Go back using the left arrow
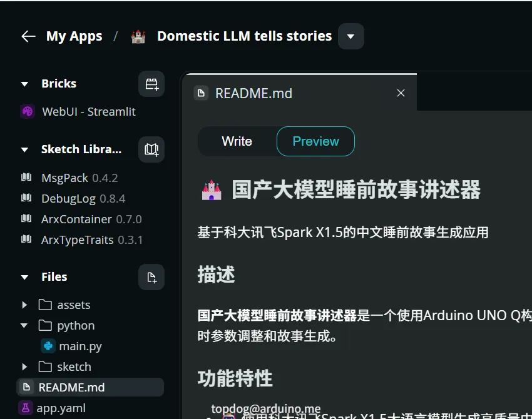Viewport: 532px width, 419px height. (29, 36)
